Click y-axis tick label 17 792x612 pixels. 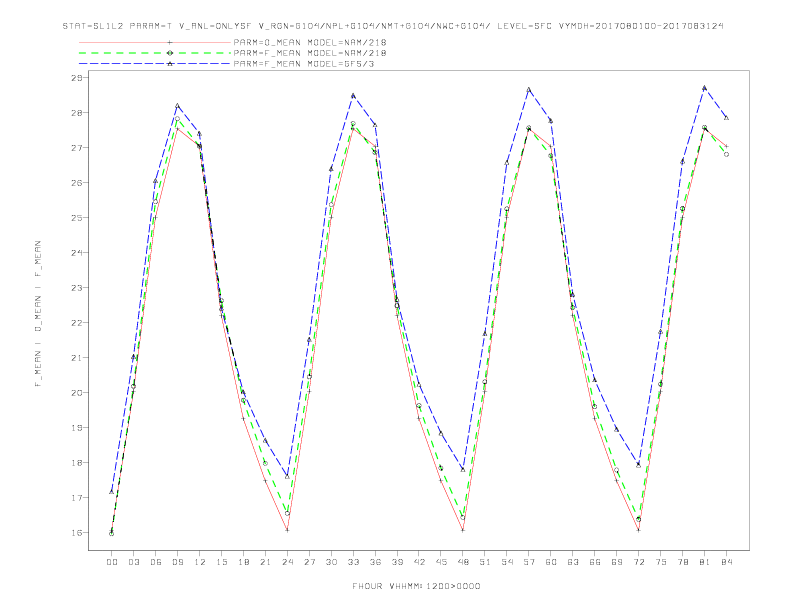pyautogui.click(x=77, y=497)
